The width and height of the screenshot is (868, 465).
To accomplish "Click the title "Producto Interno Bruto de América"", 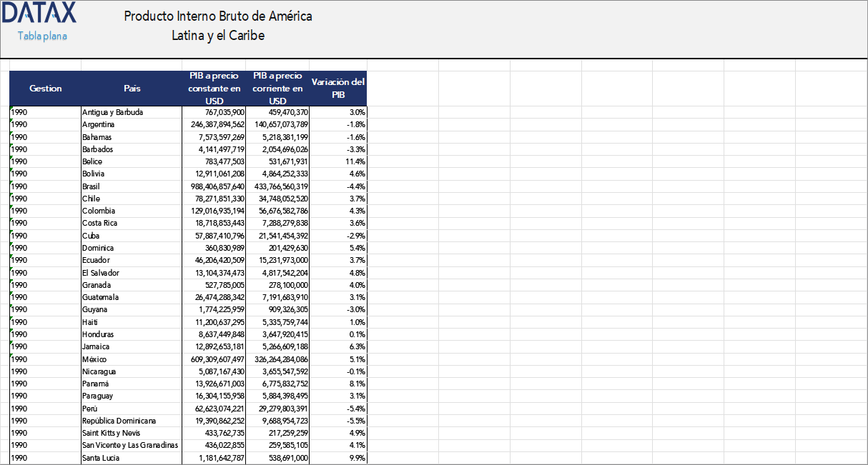I will pos(217,16).
